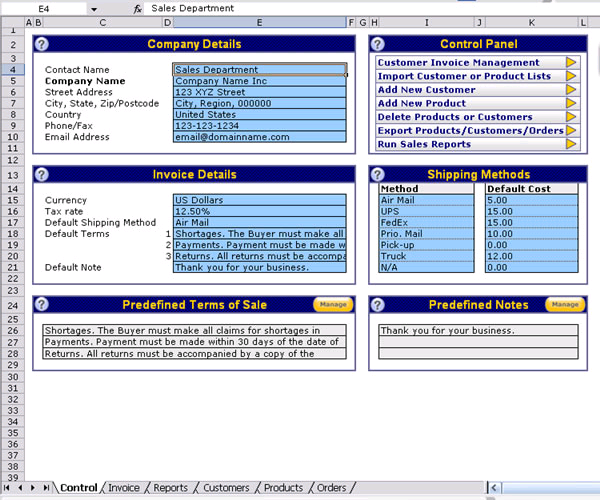The height and width of the screenshot is (500, 600).
Task: Click the Control Panel help question-mark icon
Action: click(378, 44)
